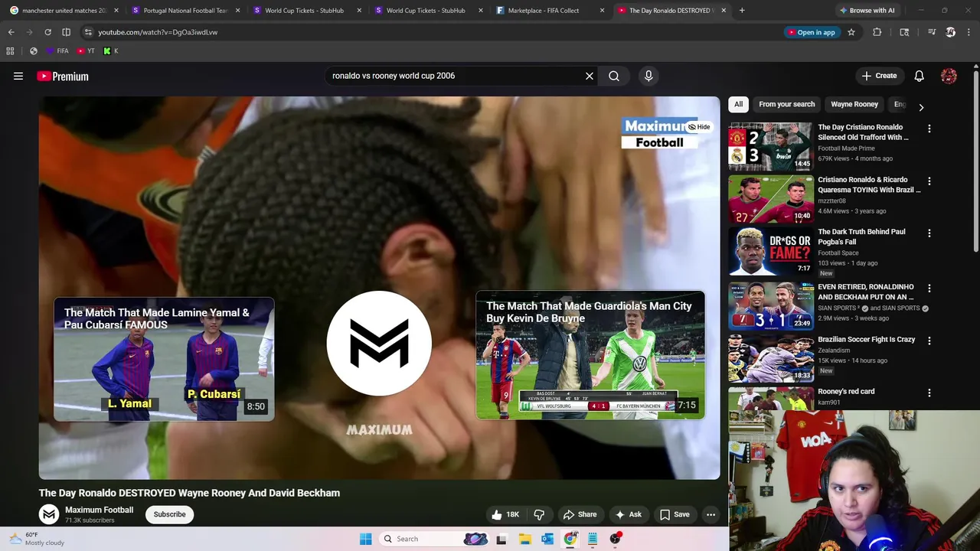Open Brazilian Soccer Fight Is Crazy thumbnail

770,358
